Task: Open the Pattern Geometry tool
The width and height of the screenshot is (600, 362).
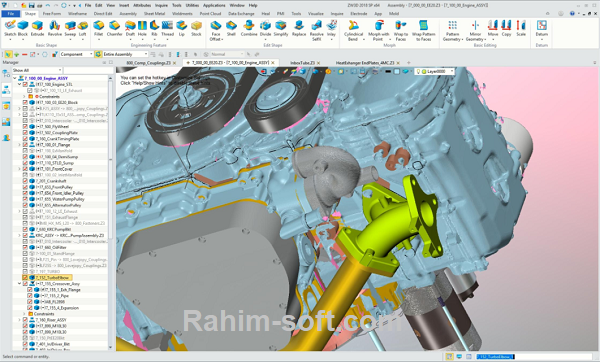Action: point(453,31)
